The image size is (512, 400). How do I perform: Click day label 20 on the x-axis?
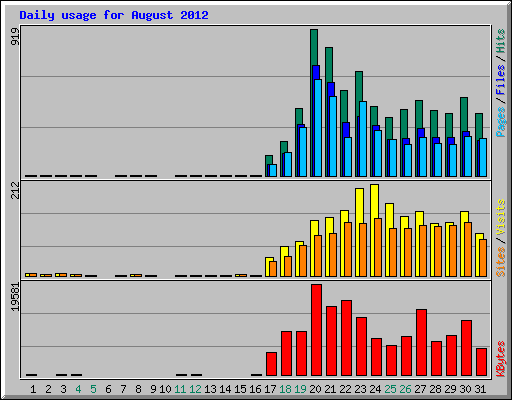[316, 389]
